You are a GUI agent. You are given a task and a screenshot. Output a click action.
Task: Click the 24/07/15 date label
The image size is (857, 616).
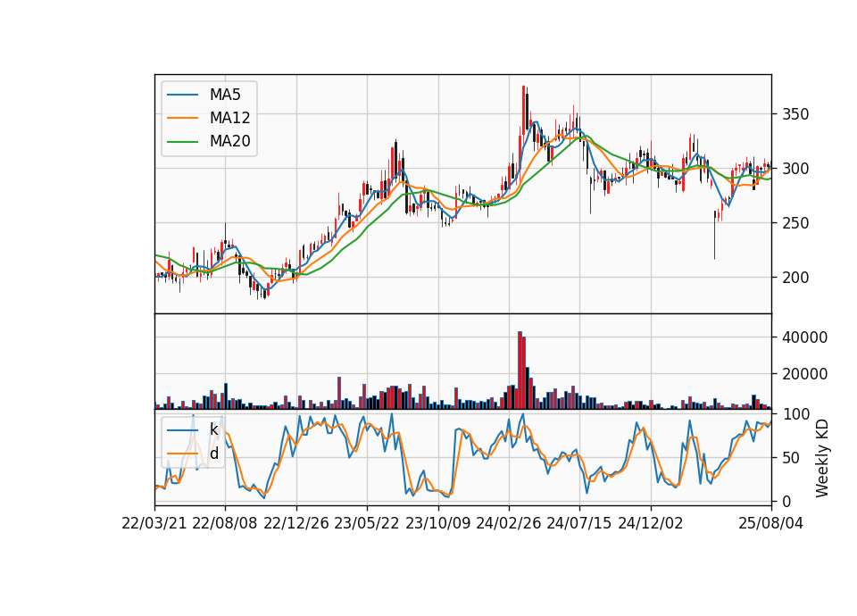[579, 523]
